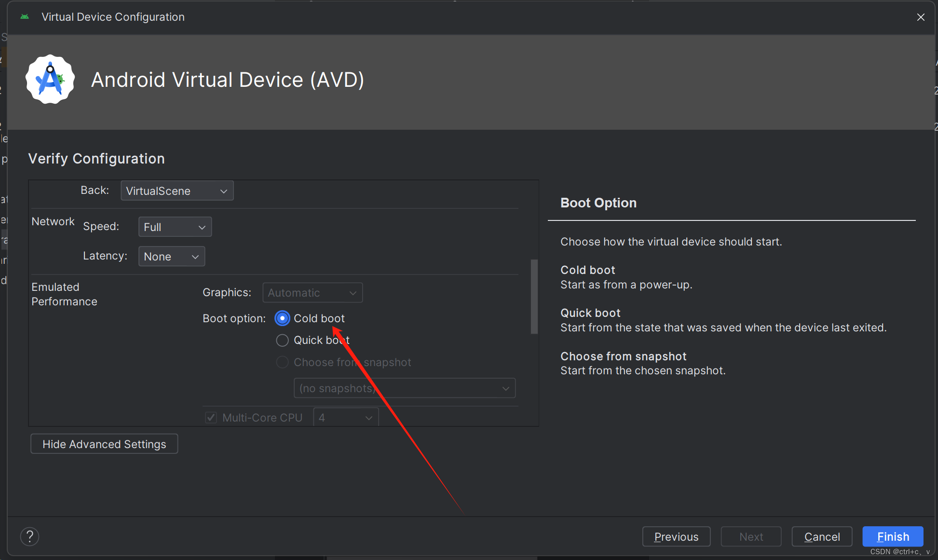
Task: Click Hide Advanced Settings button
Action: (x=104, y=444)
